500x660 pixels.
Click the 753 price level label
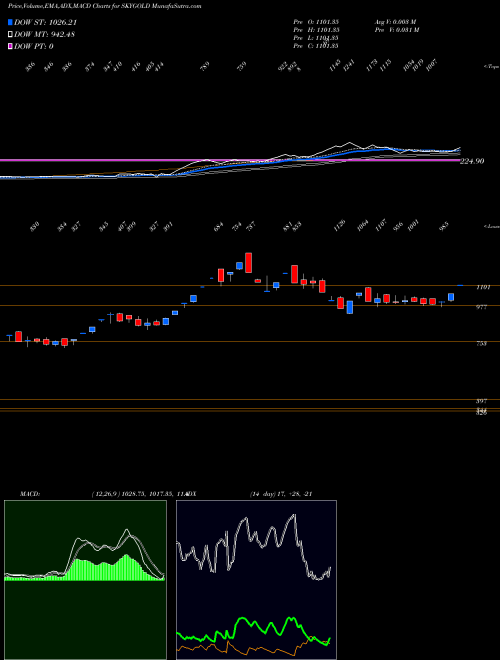(481, 343)
